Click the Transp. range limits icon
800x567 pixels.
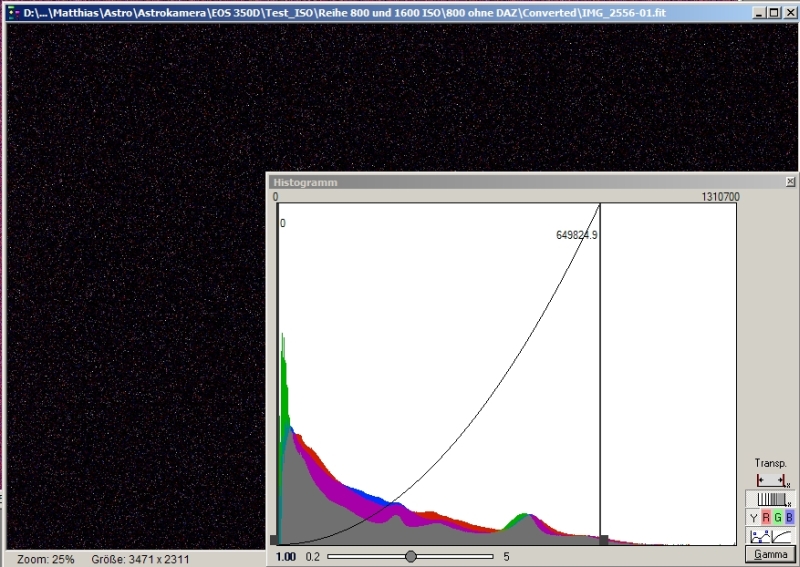[x=769, y=481]
